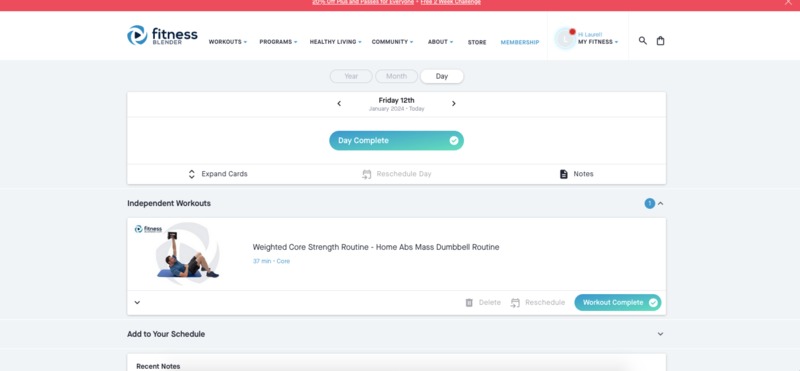Click the Delete label on workout card
The height and width of the screenshot is (371, 800).
coord(490,303)
